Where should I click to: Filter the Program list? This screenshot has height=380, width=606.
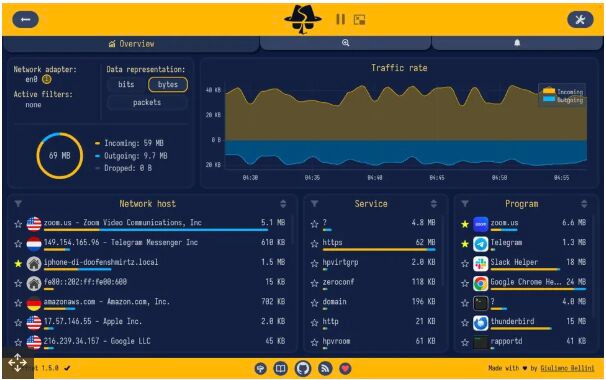pyautogui.click(x=465, y=204)
